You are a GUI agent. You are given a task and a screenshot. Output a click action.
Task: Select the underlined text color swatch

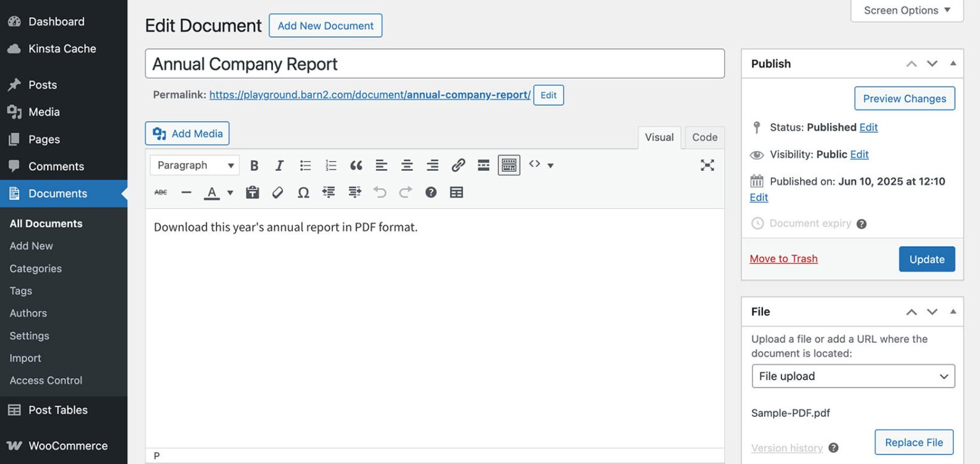[x=211, y=192]
